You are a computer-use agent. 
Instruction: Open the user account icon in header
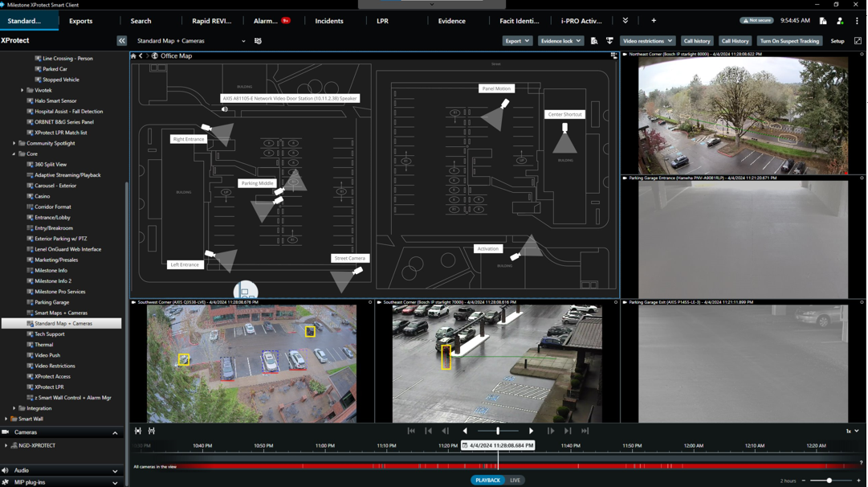840,21
